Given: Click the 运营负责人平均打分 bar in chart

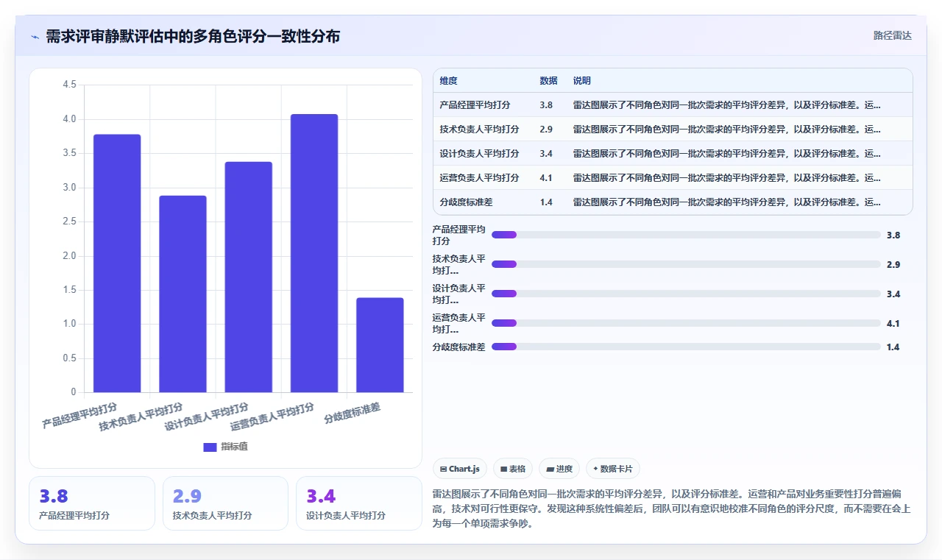Looking at the screenshot, I should tap(314, 253).
